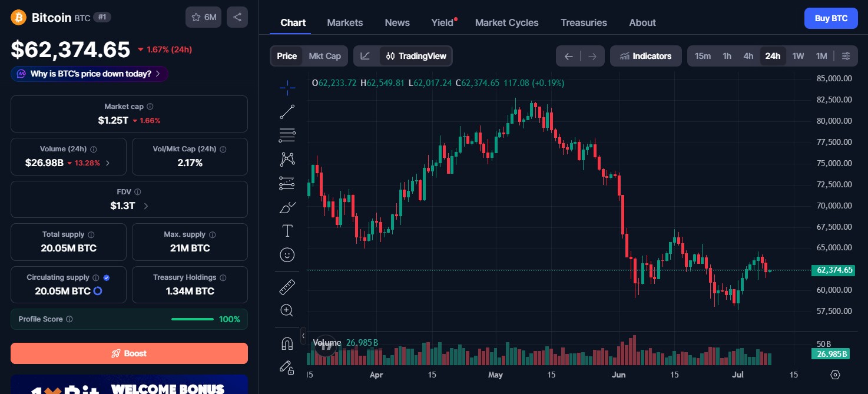Open the Market Cycles tab
The image size is (868, 394).
point(507,22)
